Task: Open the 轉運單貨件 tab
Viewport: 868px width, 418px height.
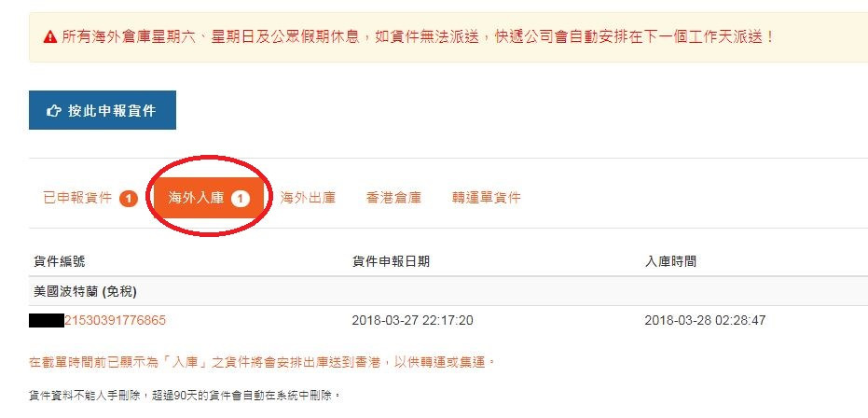Action: click(486, 198)
